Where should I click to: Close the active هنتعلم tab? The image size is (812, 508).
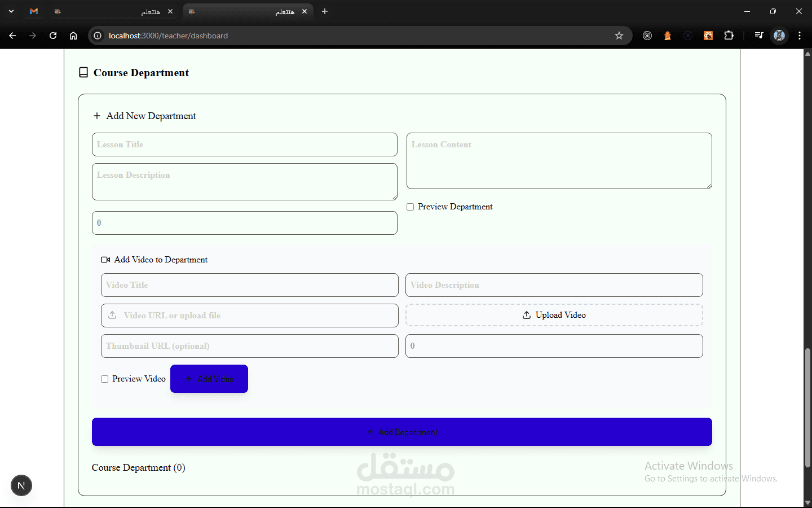304,11
